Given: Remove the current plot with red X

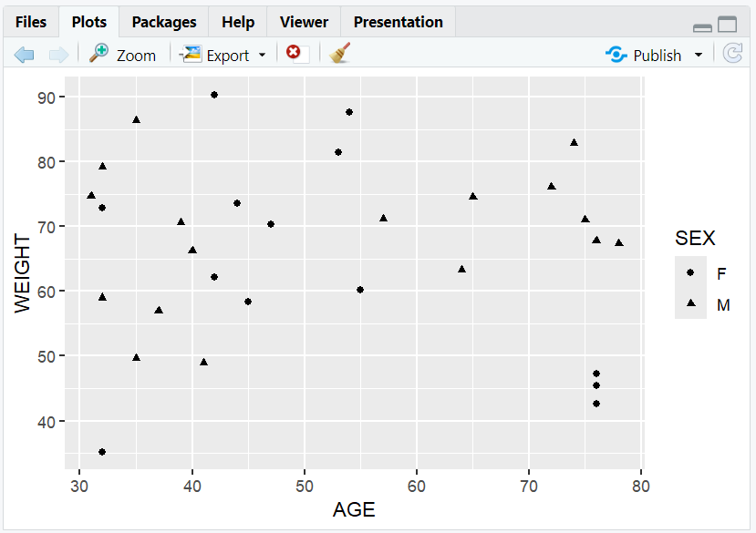Looking at the screenshot, I should click(294, 54).
